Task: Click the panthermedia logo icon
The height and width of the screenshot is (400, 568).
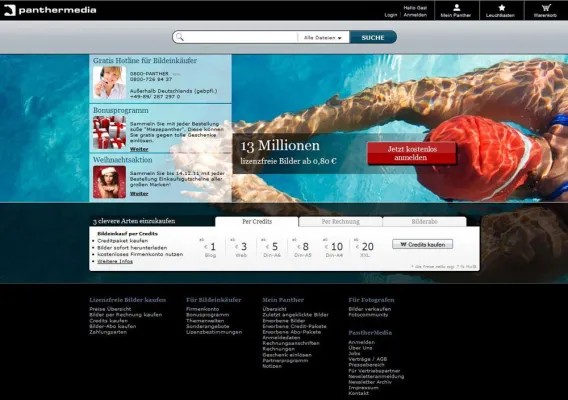Action: click(x=10, y=10)
